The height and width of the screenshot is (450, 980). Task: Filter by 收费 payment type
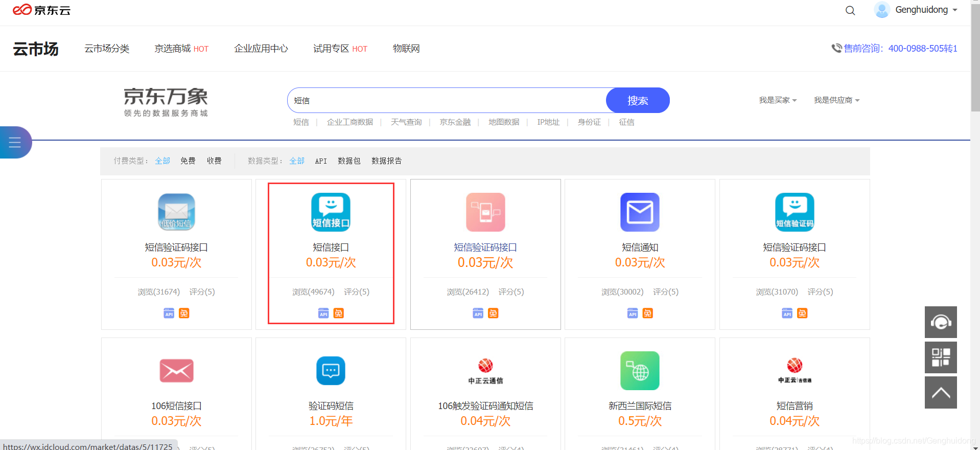[214, 161]
